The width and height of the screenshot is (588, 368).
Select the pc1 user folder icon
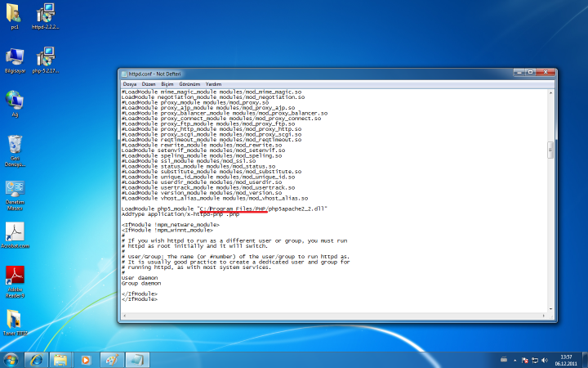[x=15, y=16]
